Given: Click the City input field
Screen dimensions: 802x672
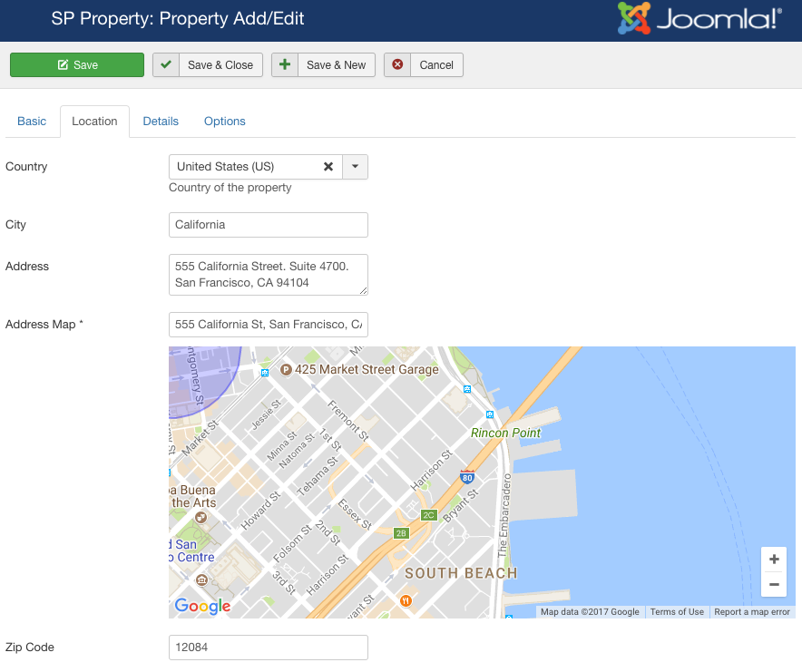Looking at the screenshot, I should 268,224.
